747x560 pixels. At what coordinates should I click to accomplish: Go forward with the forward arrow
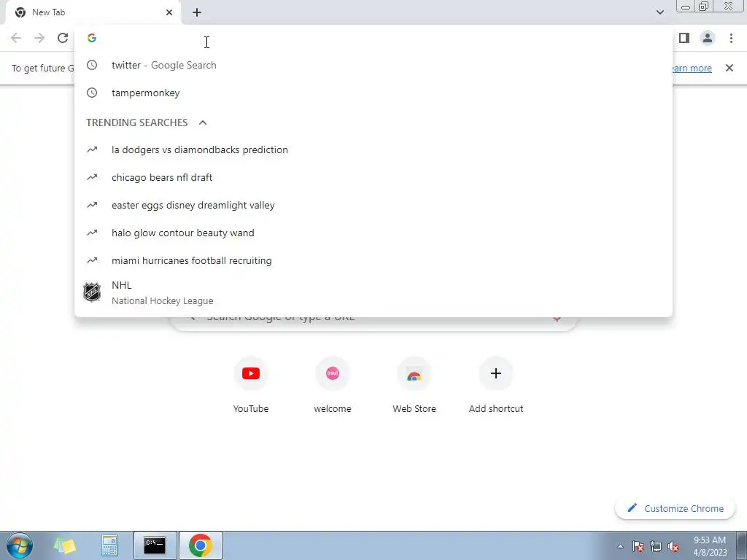pyautogui.click(x=39, y=38)
